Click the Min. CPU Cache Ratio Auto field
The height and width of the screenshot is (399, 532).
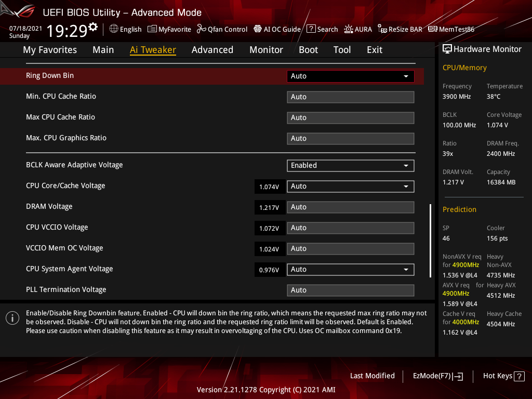point(350,97)
